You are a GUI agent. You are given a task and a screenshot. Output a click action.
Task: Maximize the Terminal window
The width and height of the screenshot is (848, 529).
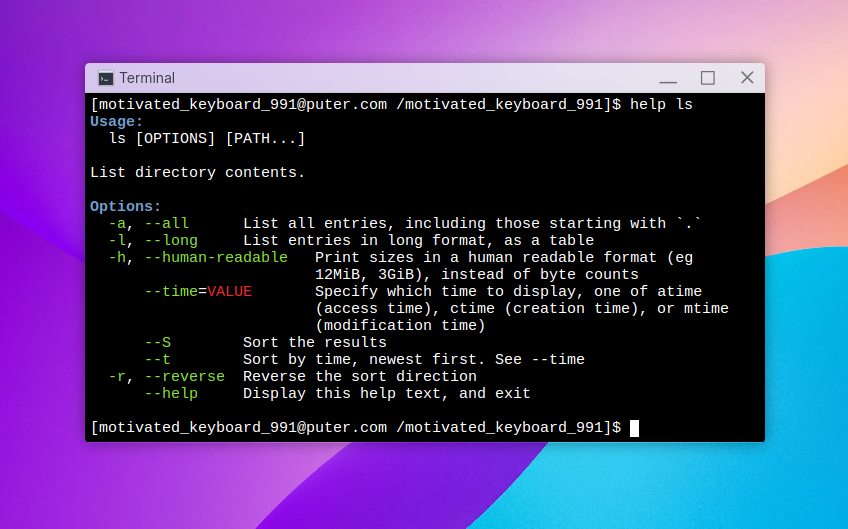pyautogui.click(x=707, y=78)
